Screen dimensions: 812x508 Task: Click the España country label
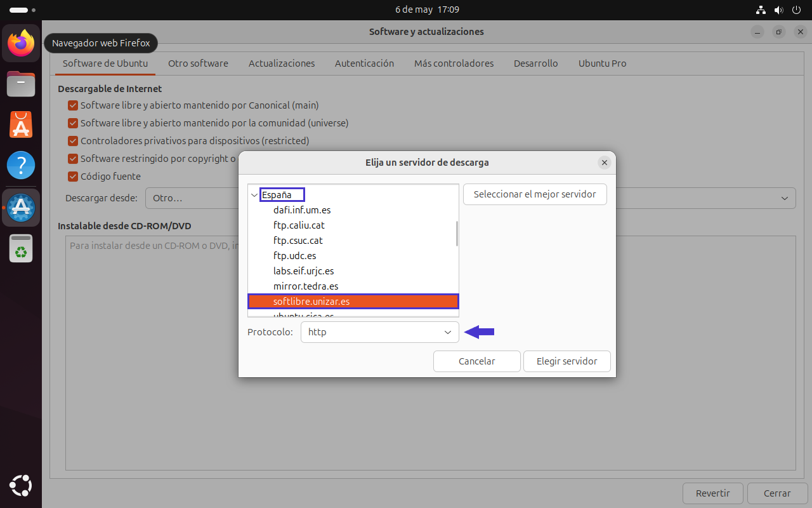pyautogui.click(x=277, y=195)
